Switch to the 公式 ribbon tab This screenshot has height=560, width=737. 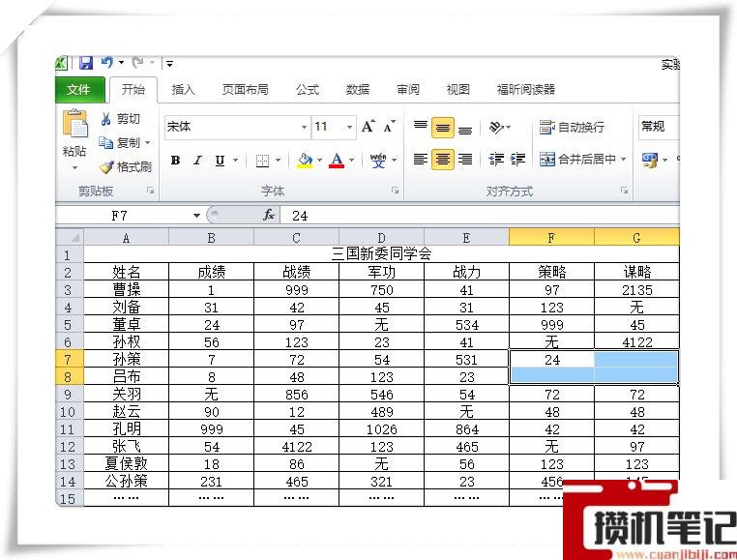[308, 89]
